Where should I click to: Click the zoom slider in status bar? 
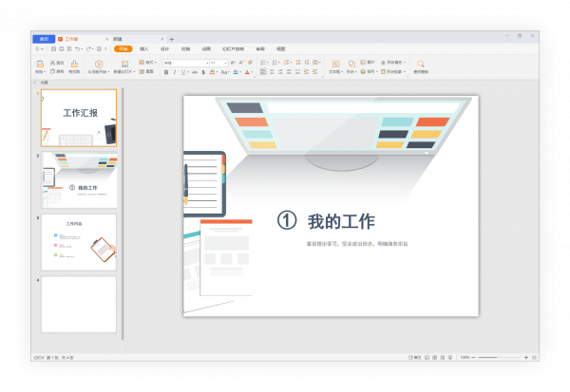500,358
